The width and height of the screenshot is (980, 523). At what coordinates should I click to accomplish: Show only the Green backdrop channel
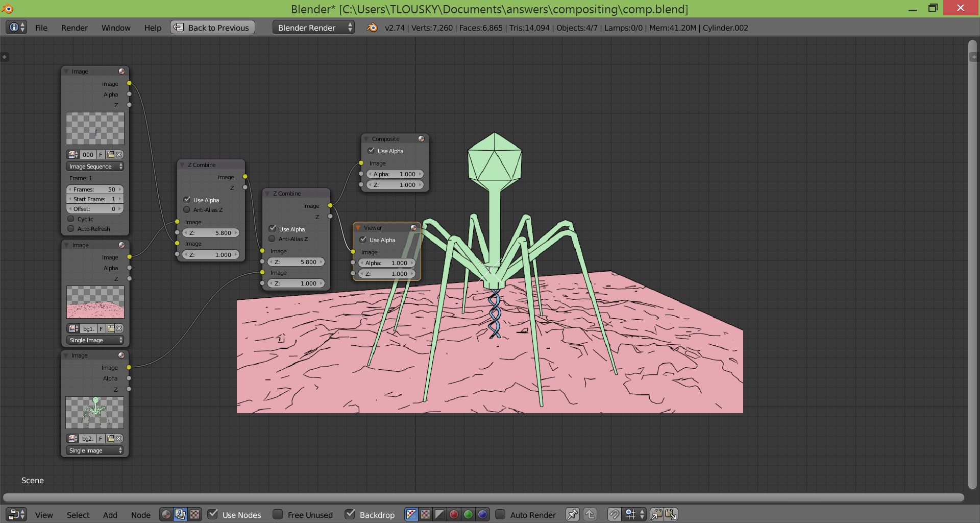(x=468, y=514)
